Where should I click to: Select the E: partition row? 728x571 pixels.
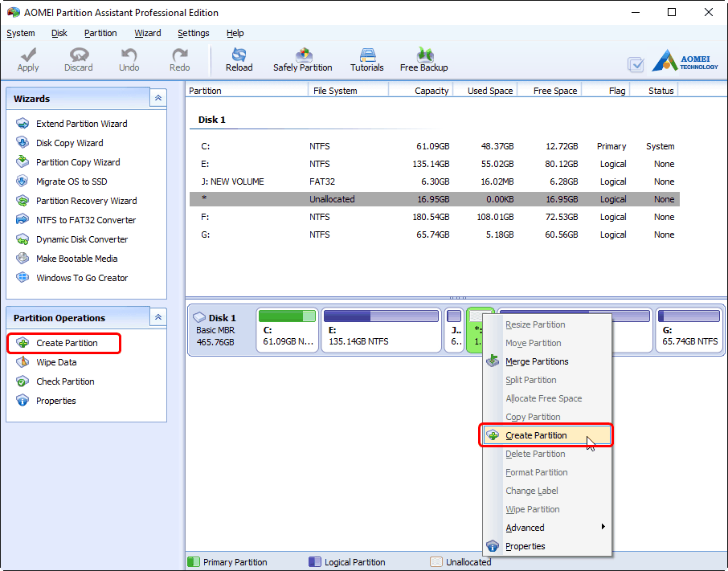435,164
